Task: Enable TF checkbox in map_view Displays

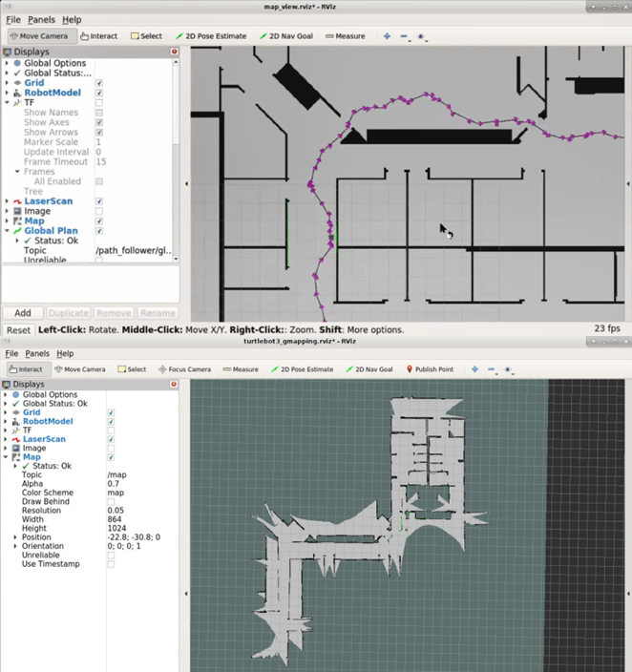Action: pos(99,103)
